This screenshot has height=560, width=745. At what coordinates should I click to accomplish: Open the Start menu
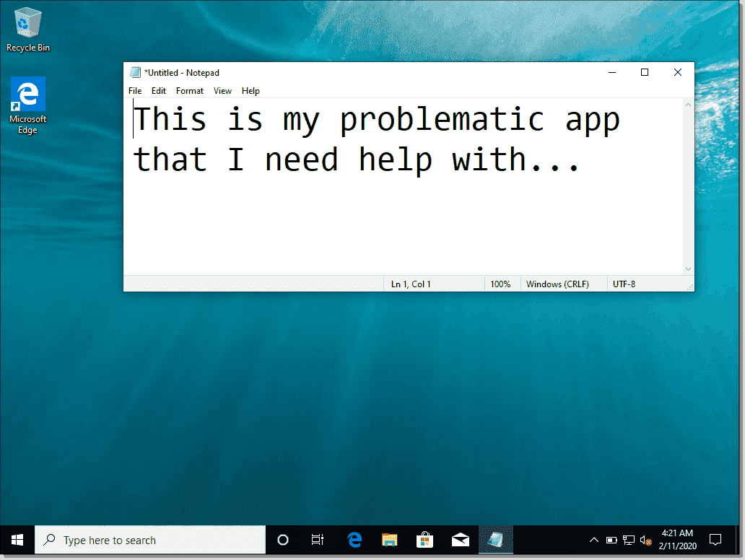pyautogui.click(x=17, y=539)
